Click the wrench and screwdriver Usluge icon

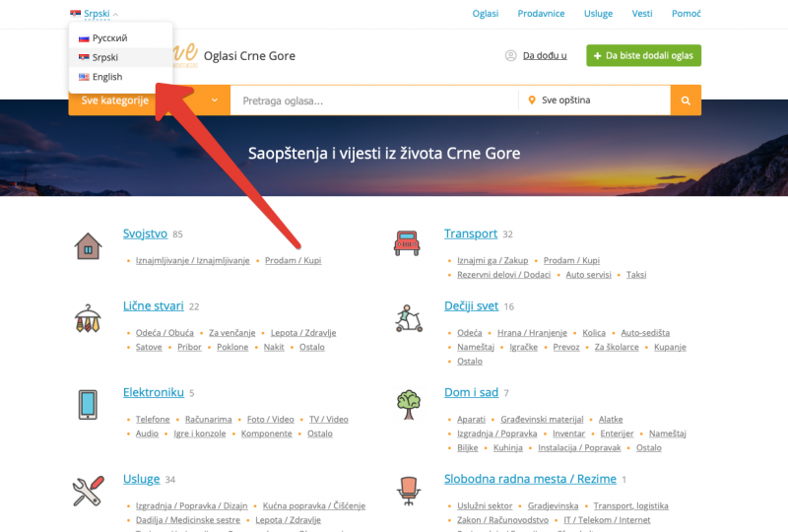pos(88,490)
